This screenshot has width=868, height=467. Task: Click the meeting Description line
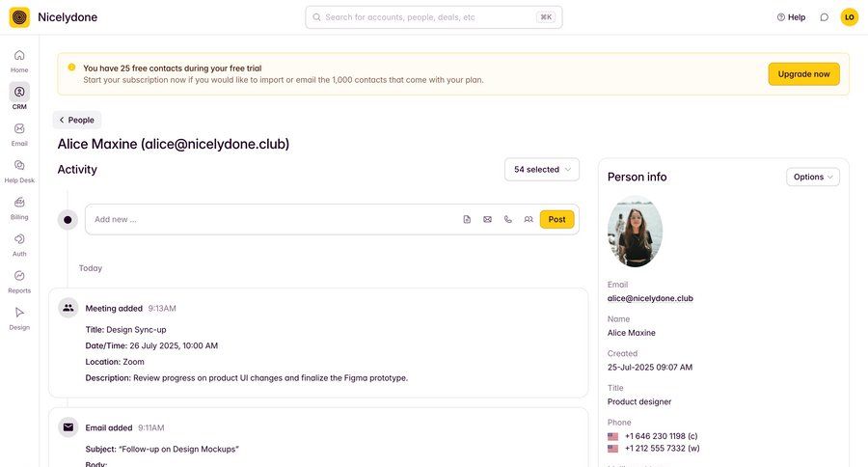[246, 378]
